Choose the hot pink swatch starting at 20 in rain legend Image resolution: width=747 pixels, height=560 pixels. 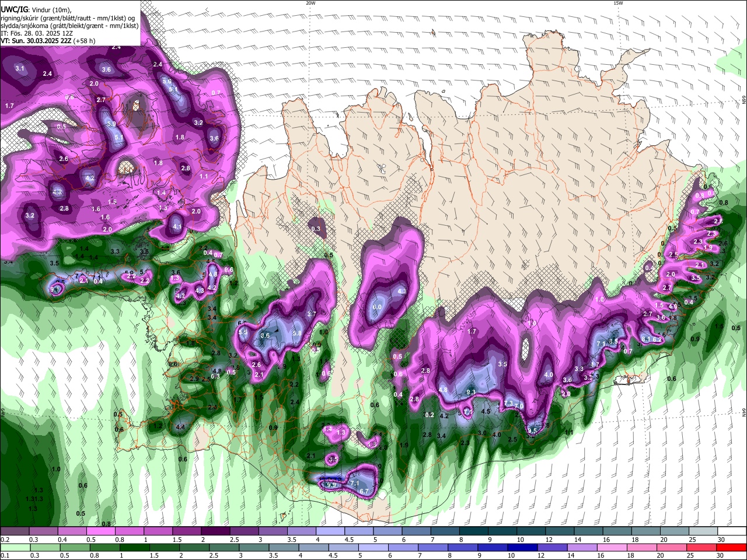click(x=671, y=548)
